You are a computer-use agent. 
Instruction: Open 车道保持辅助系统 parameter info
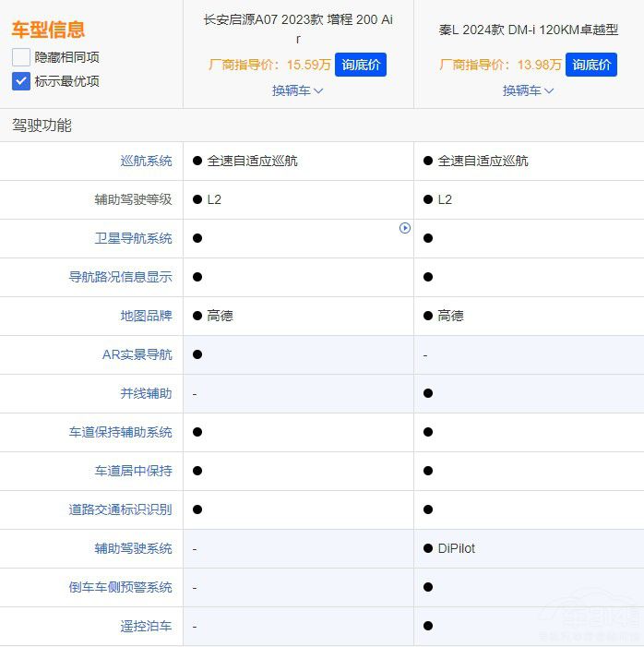[x=120, y=432]
